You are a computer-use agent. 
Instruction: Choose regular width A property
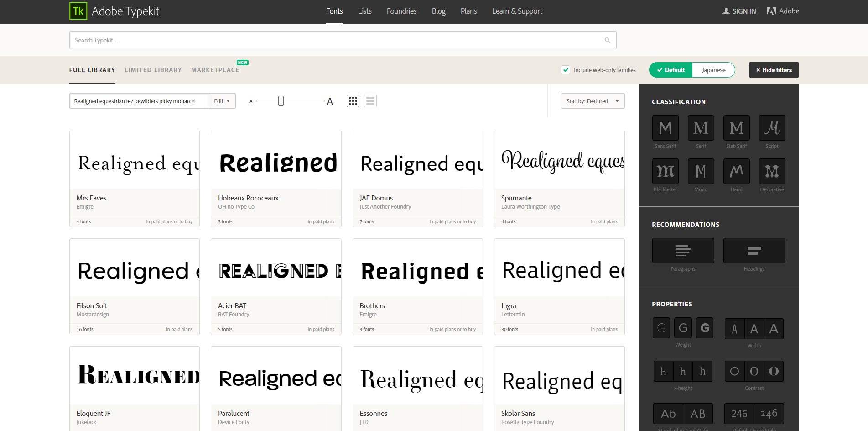(x=754, y=329)
